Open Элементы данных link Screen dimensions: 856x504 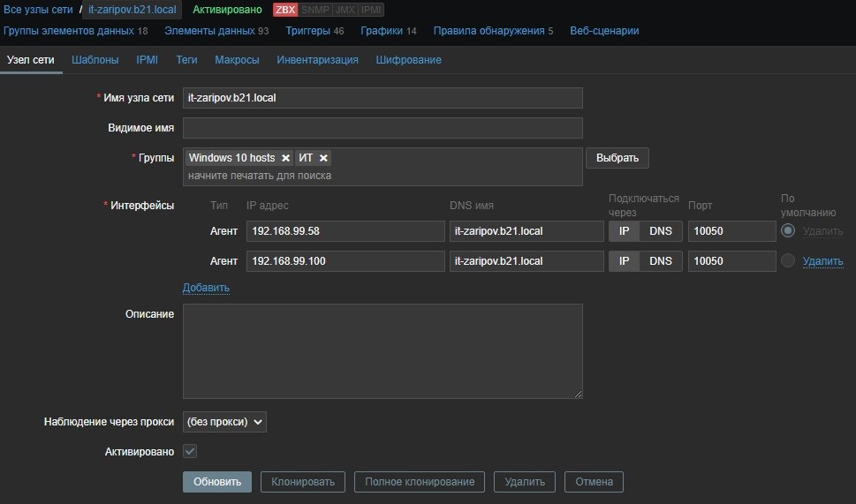209,31
